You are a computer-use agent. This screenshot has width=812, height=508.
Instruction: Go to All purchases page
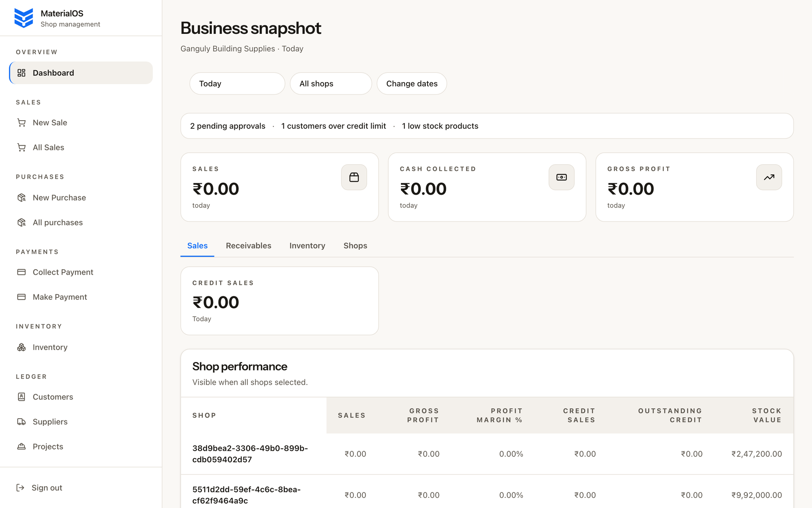pos(81,223)
